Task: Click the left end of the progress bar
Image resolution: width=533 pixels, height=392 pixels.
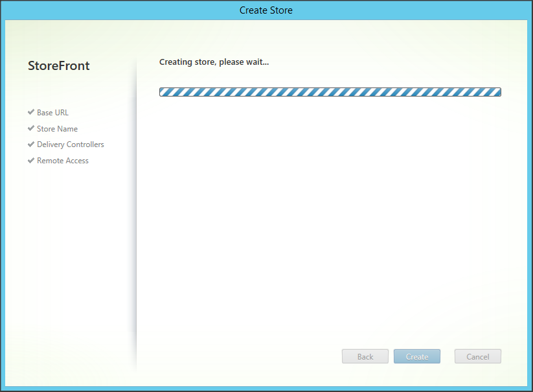Action: click(x=163, y=92)
